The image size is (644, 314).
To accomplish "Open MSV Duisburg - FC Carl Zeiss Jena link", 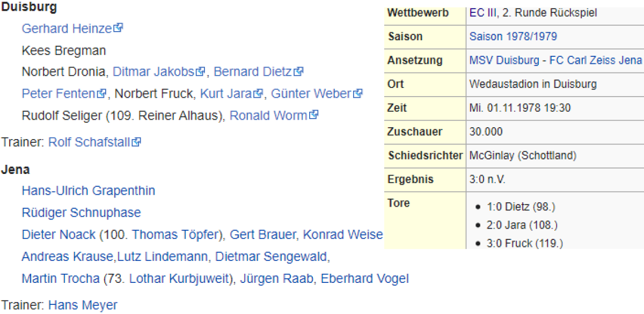I will coord(555,60).
